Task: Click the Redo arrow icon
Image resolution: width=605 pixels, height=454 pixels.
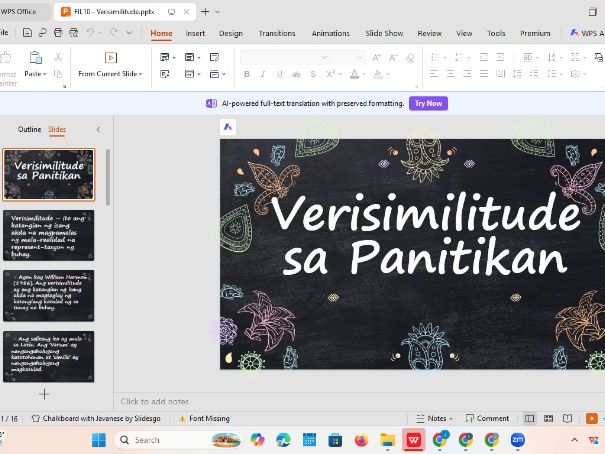Action: (114, 33)
